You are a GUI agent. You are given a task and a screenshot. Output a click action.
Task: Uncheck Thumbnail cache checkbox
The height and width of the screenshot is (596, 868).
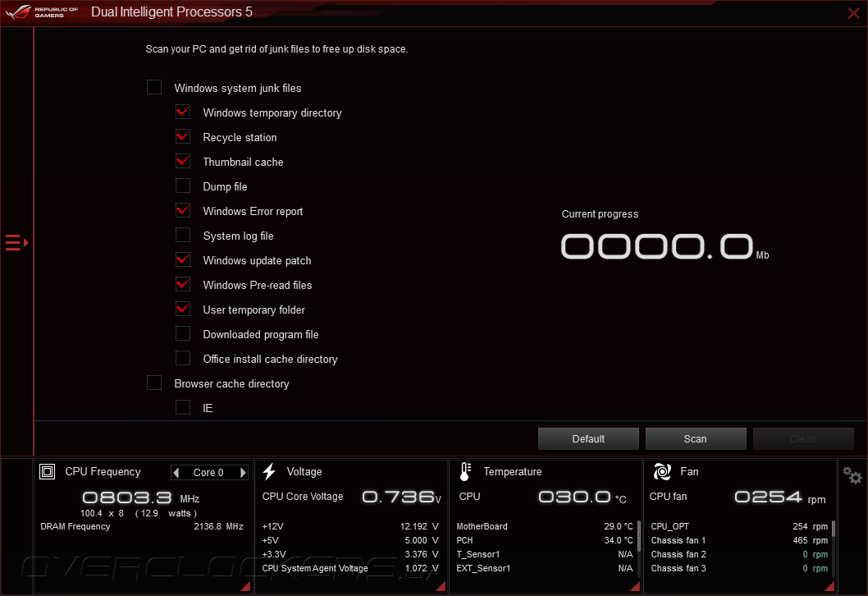tap(183, 161)
